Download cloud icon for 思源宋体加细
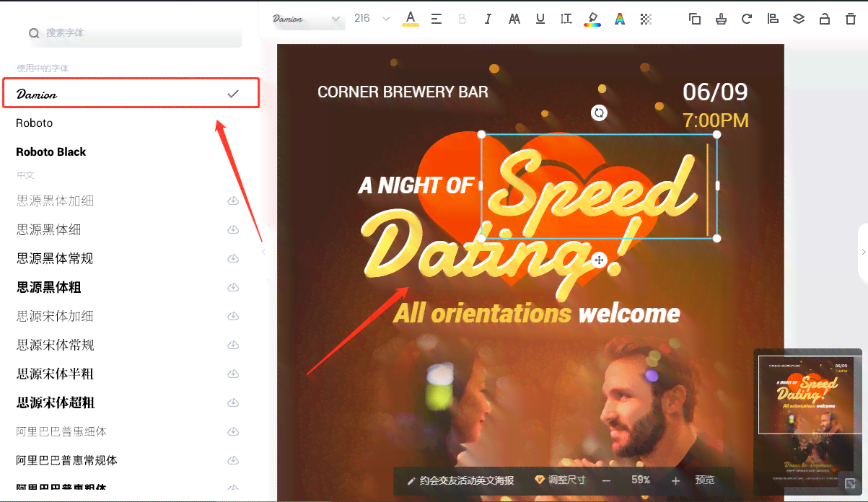The image size is (868, 502). click(x=233, y=316)
